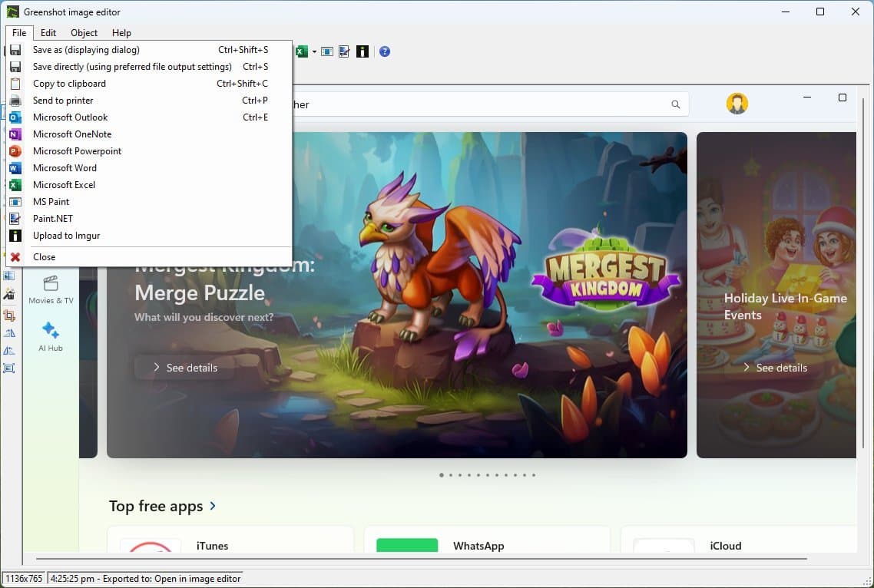Expand the Top free apps list
Screen dimensions: 874x588
(x=212, y=506)
